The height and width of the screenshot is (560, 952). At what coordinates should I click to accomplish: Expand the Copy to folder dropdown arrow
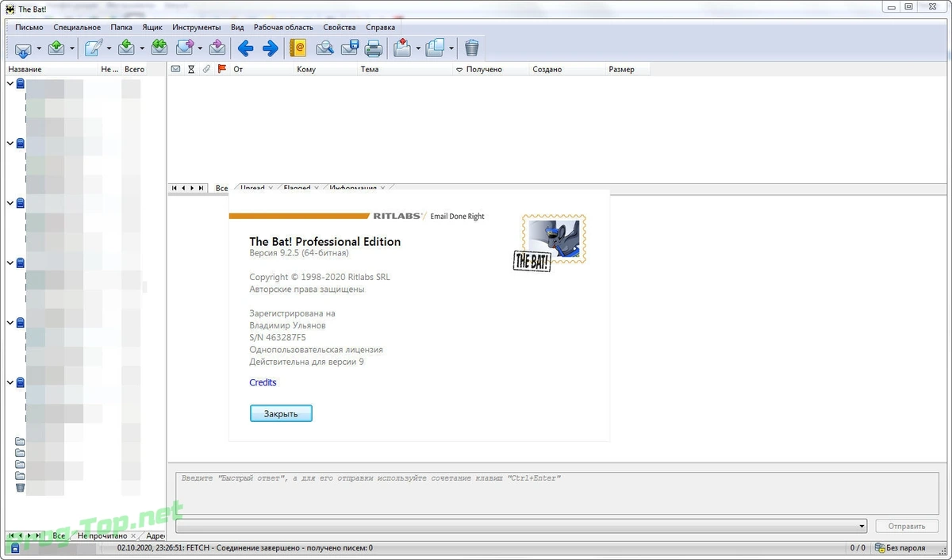[451, 48]
